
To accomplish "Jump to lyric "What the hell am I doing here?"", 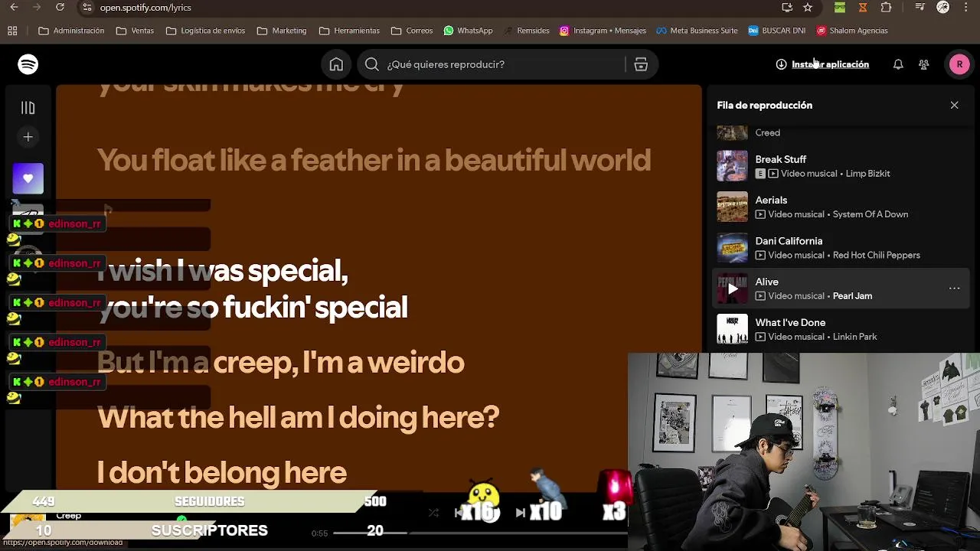I will pyautogui.click(x=298, y=418).
